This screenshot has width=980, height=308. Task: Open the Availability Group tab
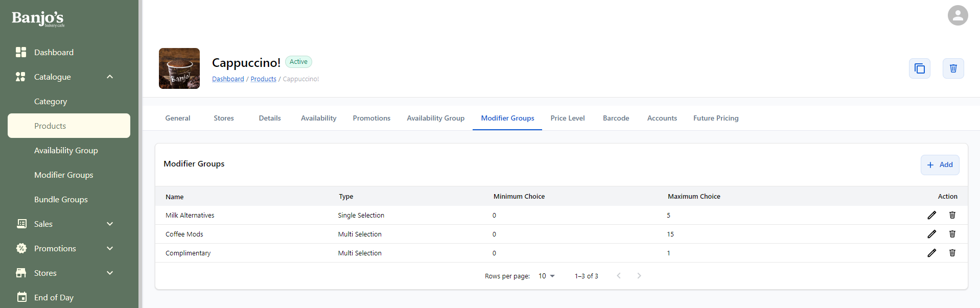tap(435, 118)
